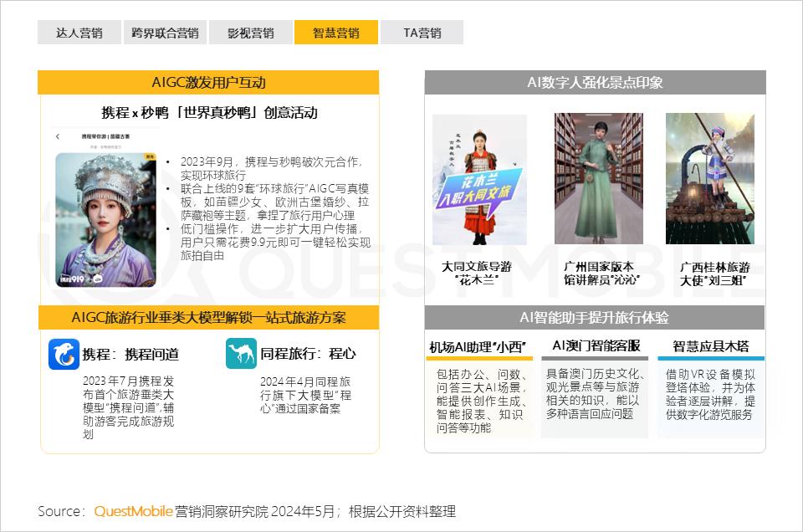Click the AI数字人强化景点印象 header
This screenshot has height=532, width=803.
pyautogui.click(x=595, y=83)
